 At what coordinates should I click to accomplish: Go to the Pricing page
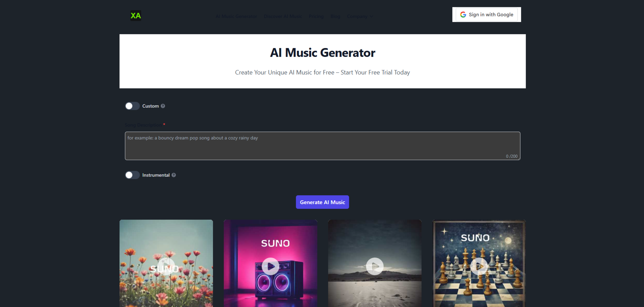click(x=316, y=16)
